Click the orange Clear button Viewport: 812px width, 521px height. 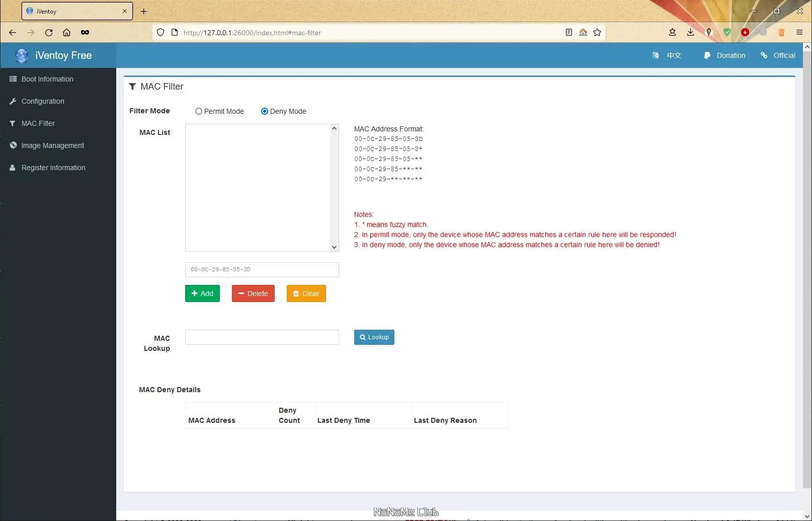click(x=306, y=293)
